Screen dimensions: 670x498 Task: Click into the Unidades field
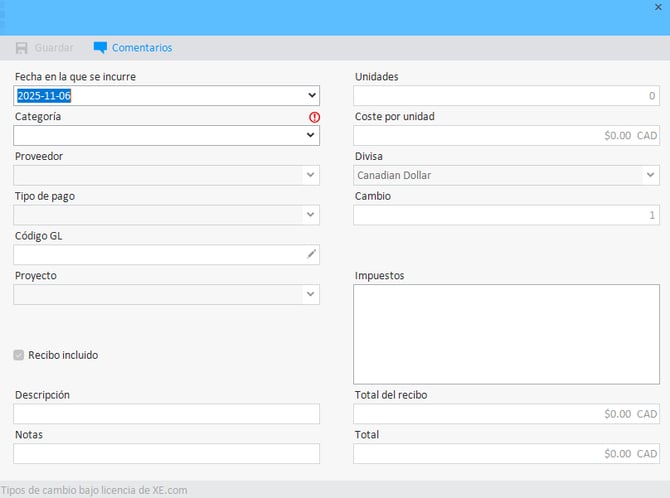pos(506,96)
